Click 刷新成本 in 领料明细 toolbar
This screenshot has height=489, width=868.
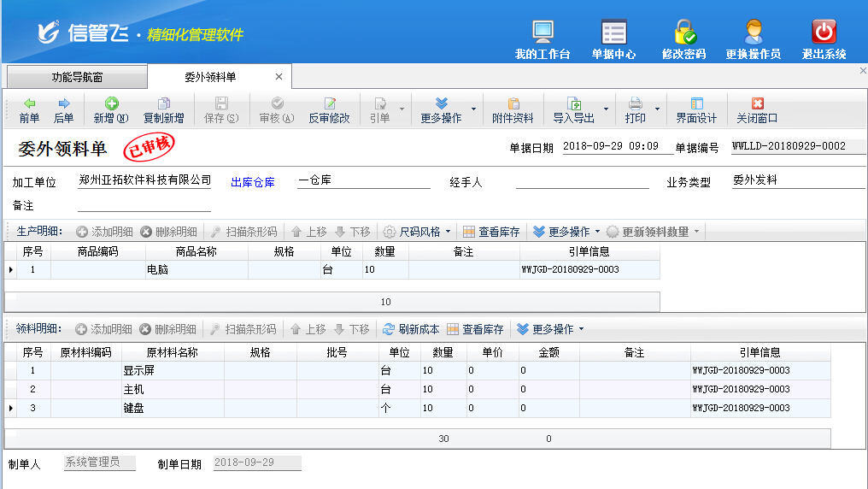point(411,329)
